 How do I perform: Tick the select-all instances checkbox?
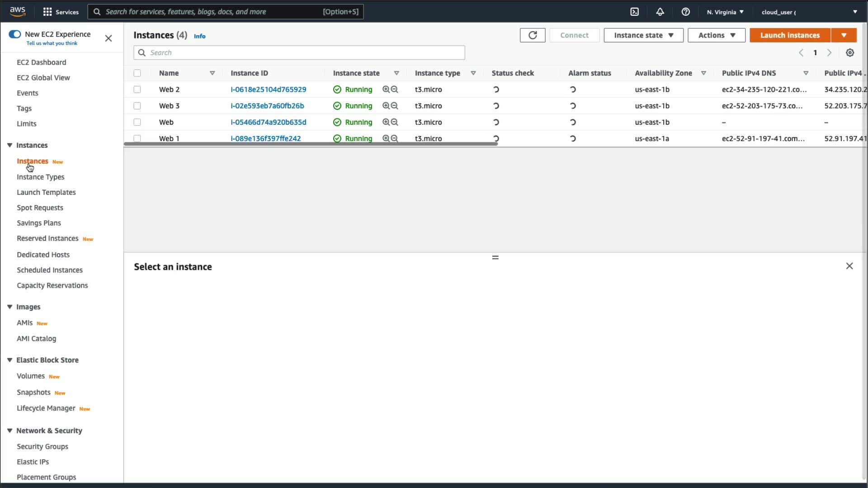click(x=137, y=73)
